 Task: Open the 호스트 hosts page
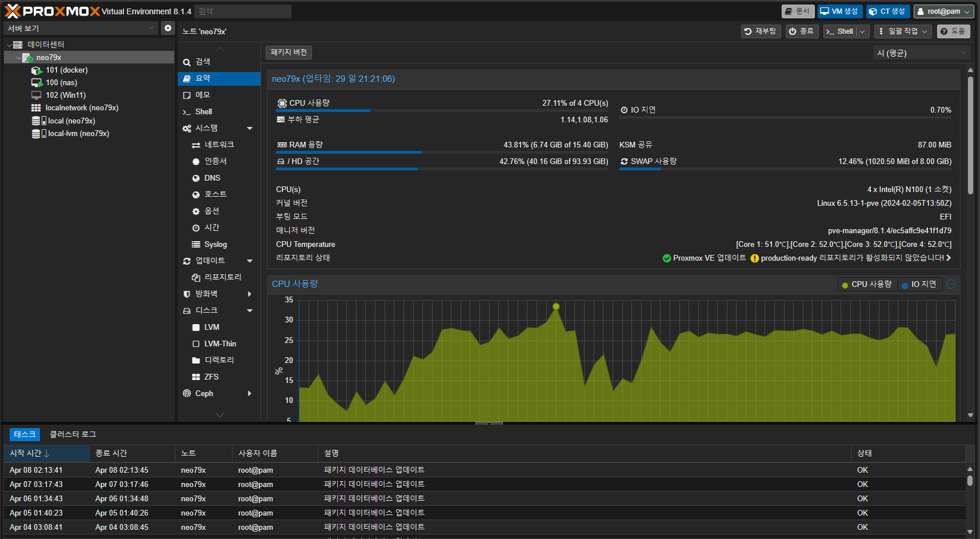[219, 195]
